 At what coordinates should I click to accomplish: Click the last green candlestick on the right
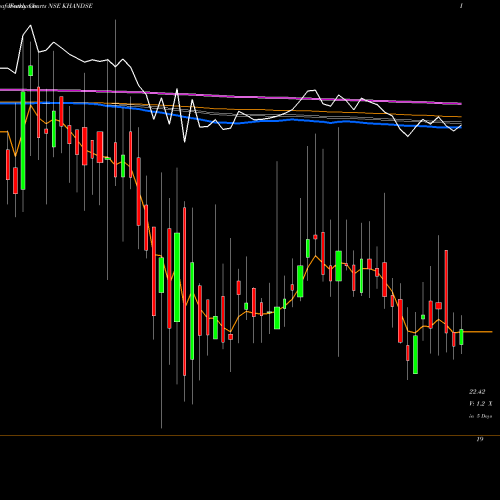click(461, 337)
